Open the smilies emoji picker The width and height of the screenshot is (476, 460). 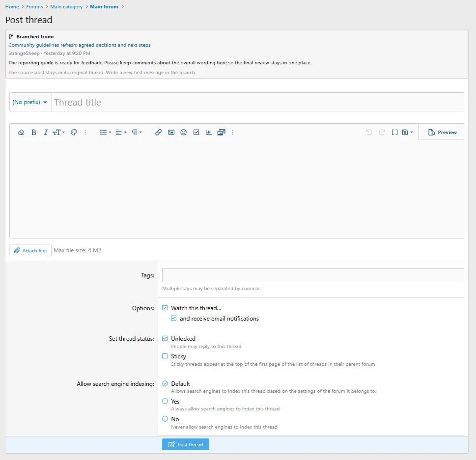183,132
